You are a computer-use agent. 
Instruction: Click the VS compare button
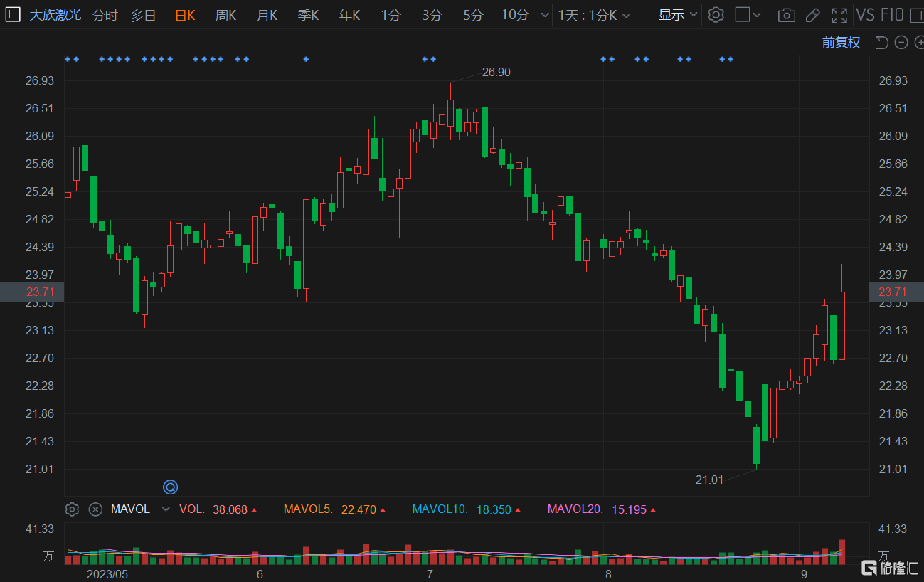(865, 15)
